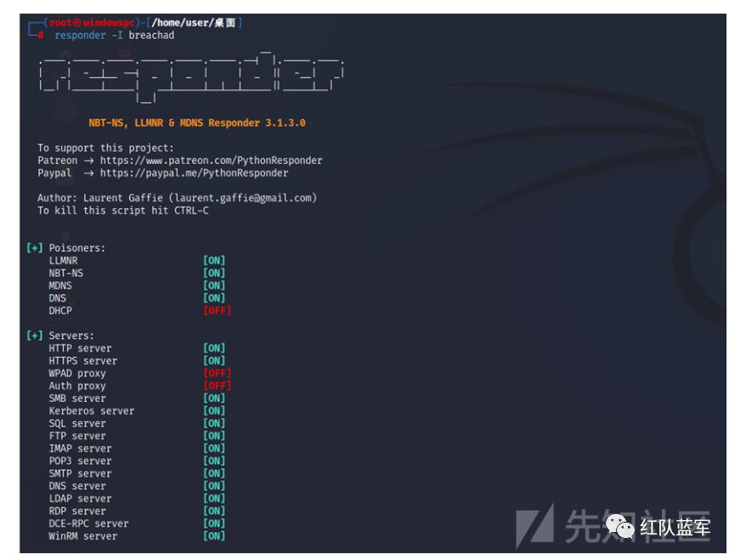Click the red [OFF] status beside DHCP
Image resolution: width=735 pixels, height=560 pixels.
[x=217, y=311]
